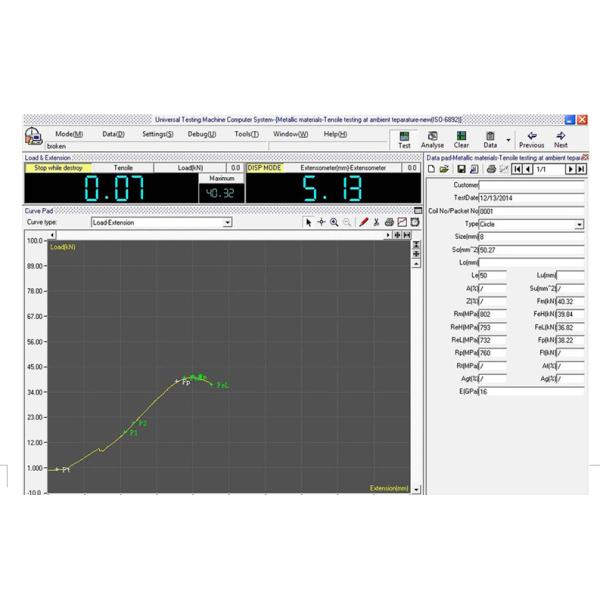Open the Tools menu
This screenshot has height=600, width=600.
[246, 134]
